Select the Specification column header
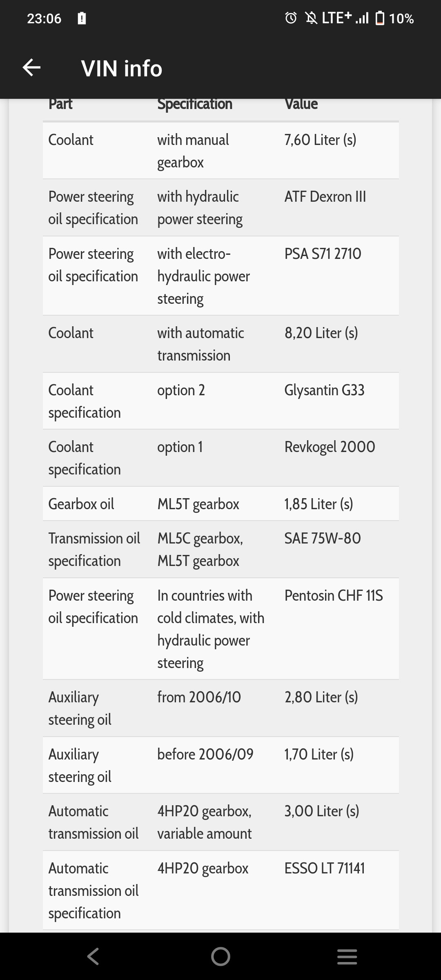The width and height of the screenshot is (441, 980). pos(195,105)
